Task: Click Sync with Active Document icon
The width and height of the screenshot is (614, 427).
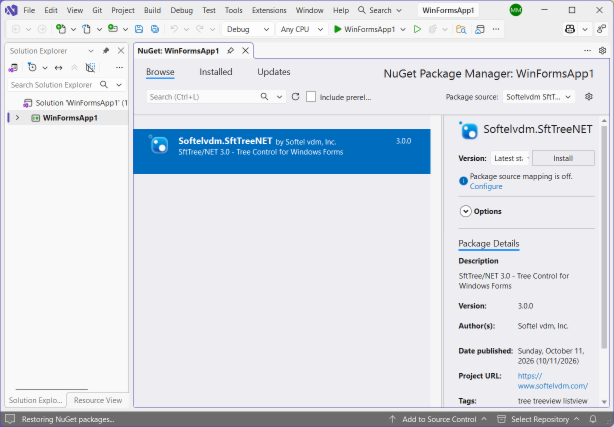Action: click(x=59, y=68)
